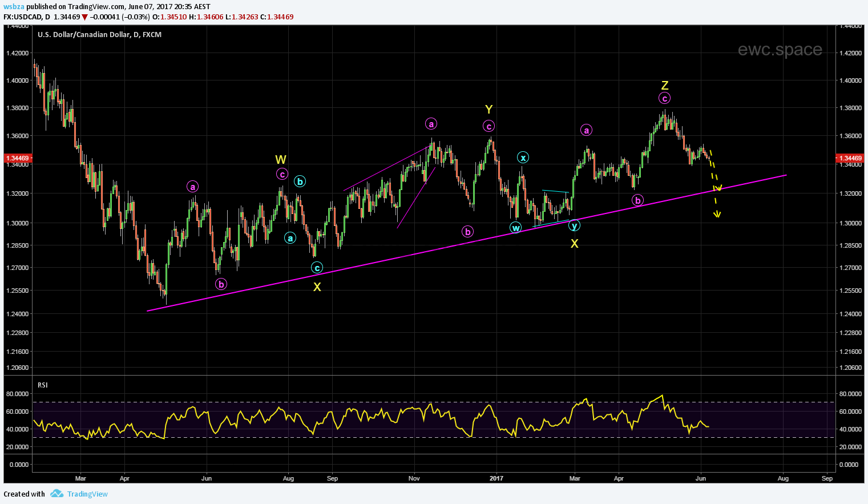This screenshot has width=868, height=504.
Task: Click the red 1.34469 tag on left axis
Action: tap(17, 158)
